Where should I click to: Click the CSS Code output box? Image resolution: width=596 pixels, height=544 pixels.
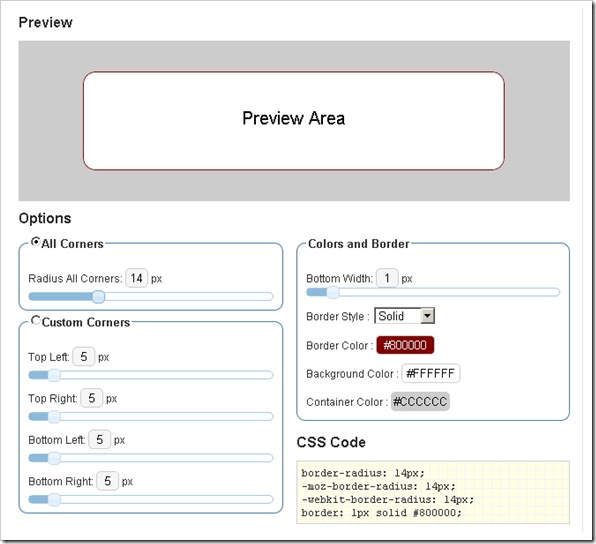click(x=433, y=492)
